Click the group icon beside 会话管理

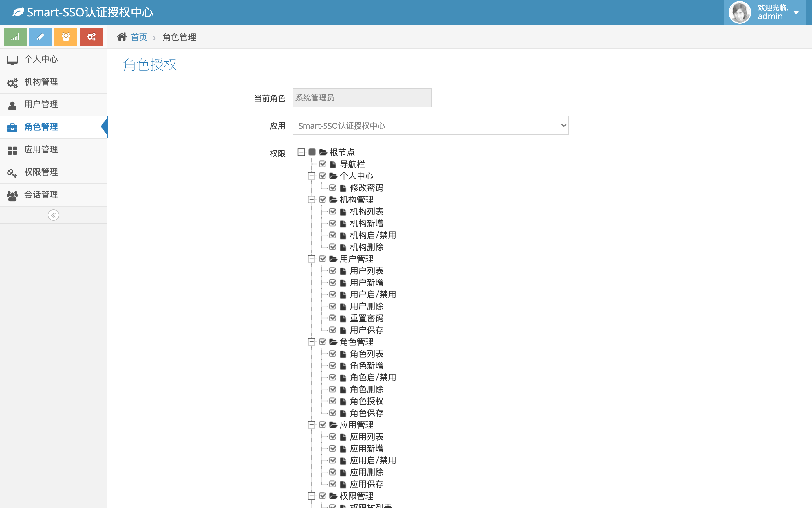12,196
